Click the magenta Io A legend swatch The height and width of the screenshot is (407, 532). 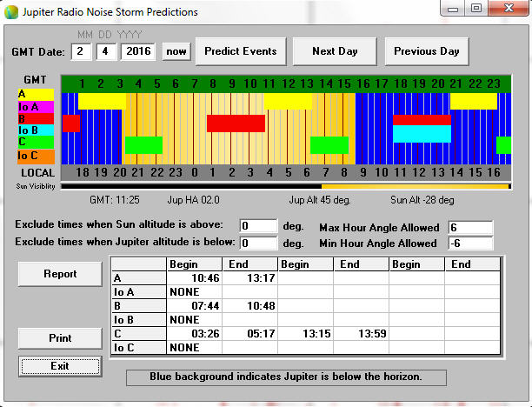coord(36,107)
